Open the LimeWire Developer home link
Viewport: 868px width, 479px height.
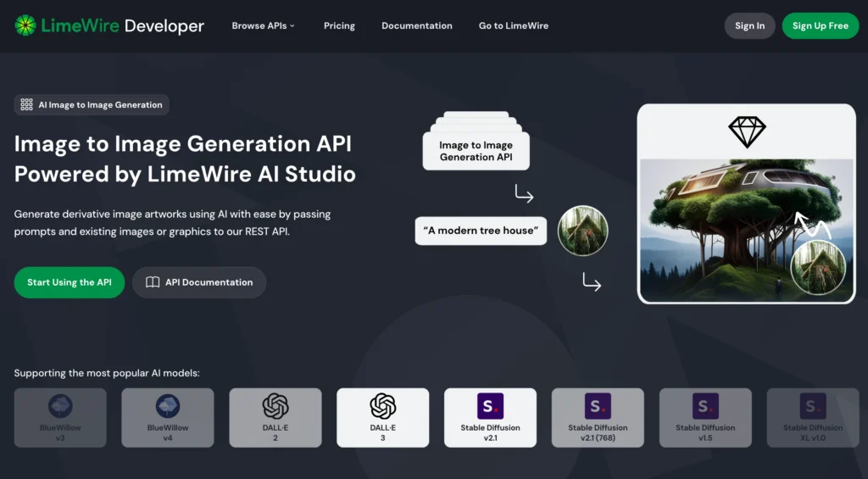coord(109,25)
